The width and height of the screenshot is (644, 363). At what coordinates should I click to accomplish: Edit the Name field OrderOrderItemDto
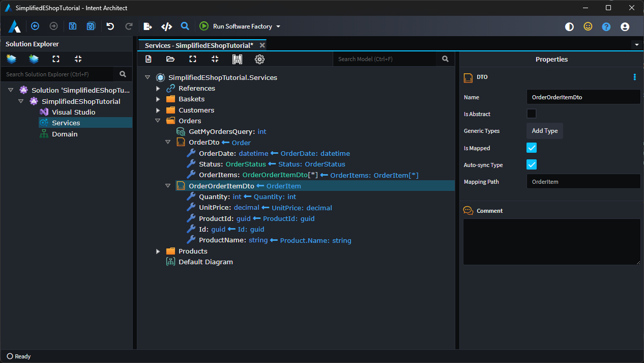583,97
